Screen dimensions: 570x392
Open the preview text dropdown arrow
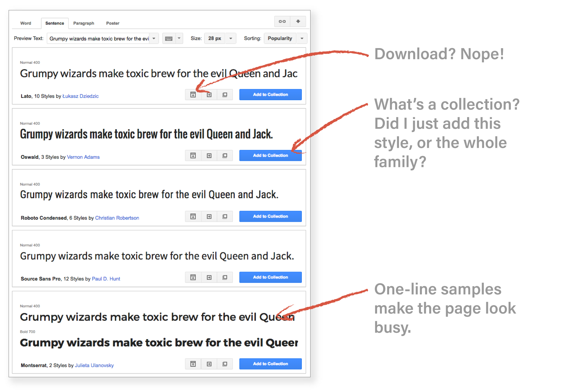click(x=154, y=39)
